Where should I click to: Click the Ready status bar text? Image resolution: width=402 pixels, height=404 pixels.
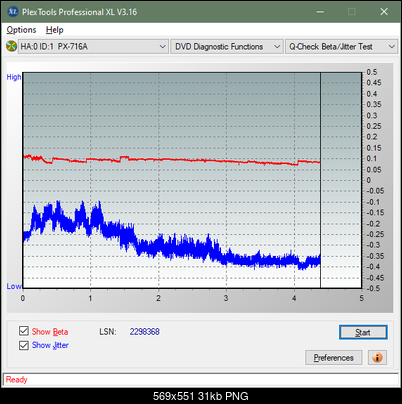pos(17,379)
